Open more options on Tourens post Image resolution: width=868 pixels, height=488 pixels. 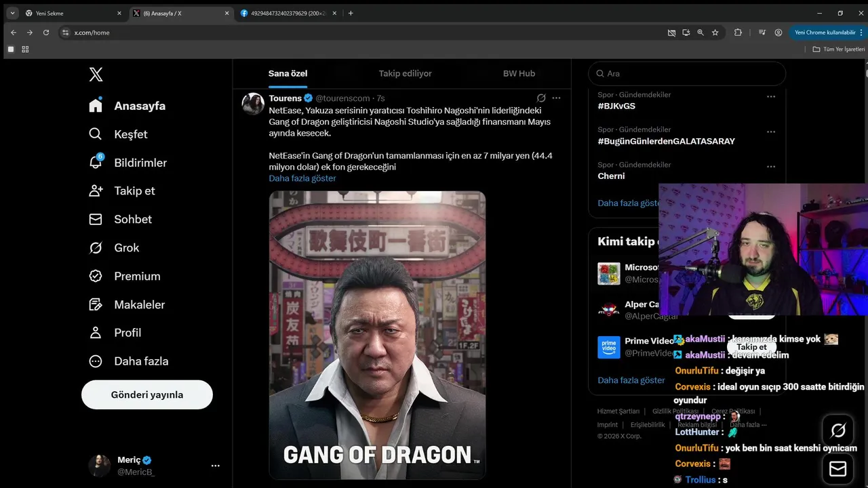click(x=557, y=98)
